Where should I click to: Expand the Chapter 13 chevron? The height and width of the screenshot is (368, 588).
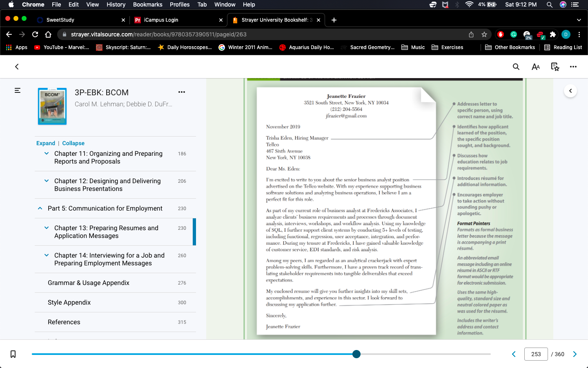pos(47,228)
